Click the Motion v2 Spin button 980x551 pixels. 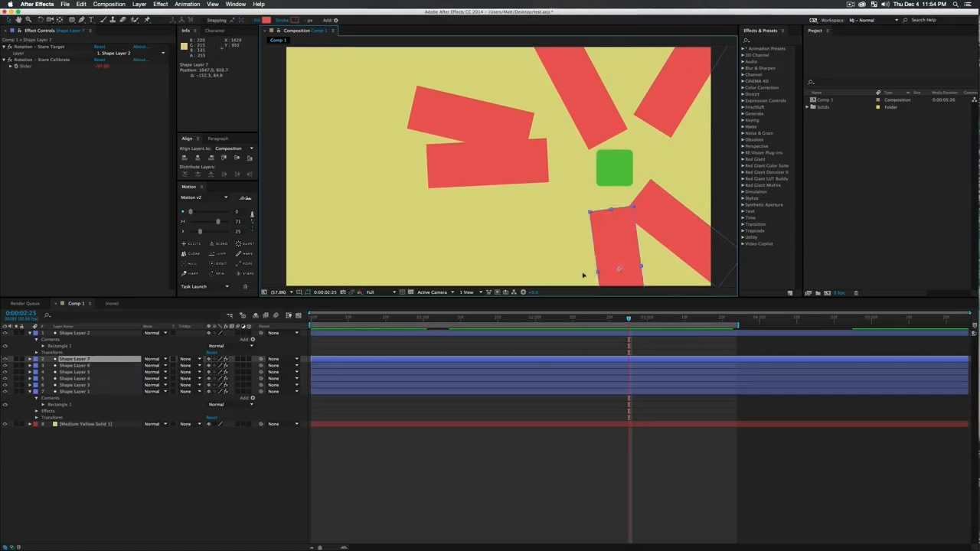click(218, 273)
